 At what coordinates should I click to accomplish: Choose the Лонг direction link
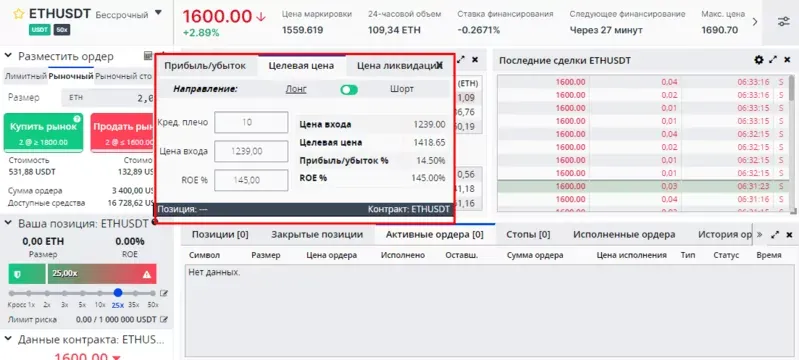(296, 89)
